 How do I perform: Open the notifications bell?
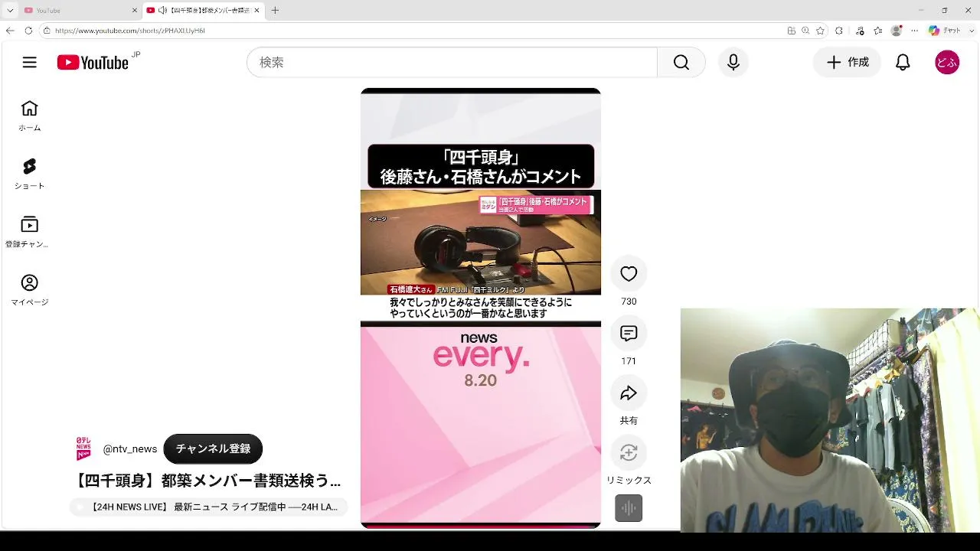903,63
